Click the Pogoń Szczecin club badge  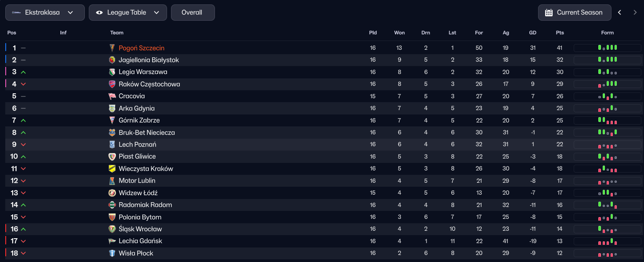tap(112, 48)
